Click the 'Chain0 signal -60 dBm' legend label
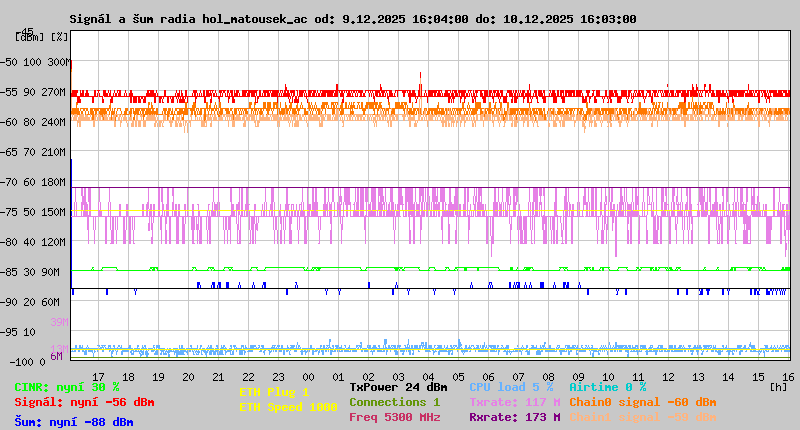Image resolution: width=800 pixels, height=430 pixels. [643, 402]
